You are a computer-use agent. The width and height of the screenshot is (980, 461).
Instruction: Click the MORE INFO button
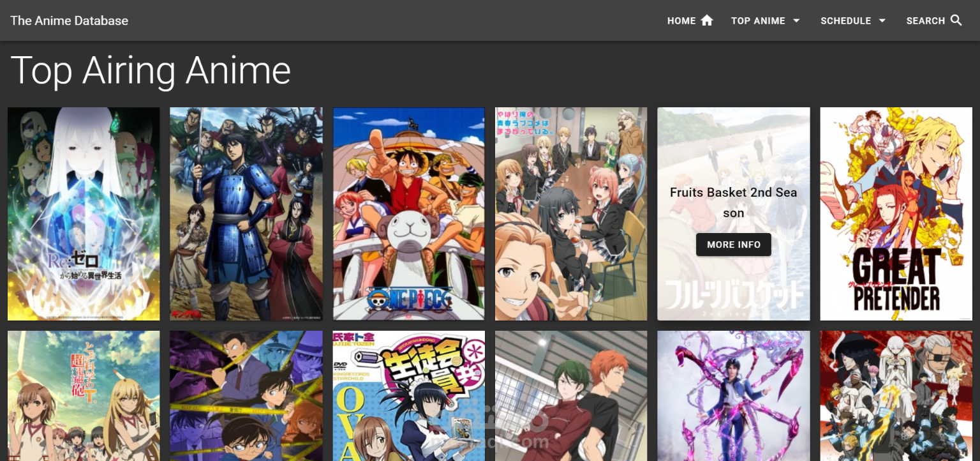click(x=733, y=245)
